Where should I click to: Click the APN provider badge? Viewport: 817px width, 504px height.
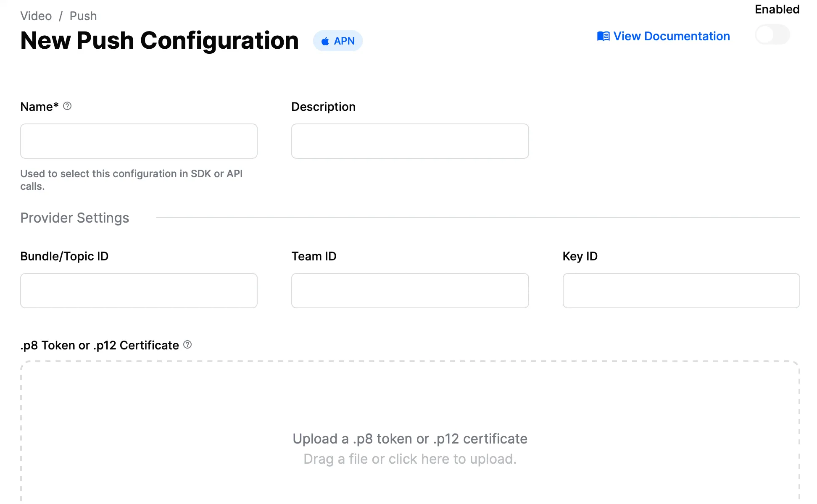[338, 41]
